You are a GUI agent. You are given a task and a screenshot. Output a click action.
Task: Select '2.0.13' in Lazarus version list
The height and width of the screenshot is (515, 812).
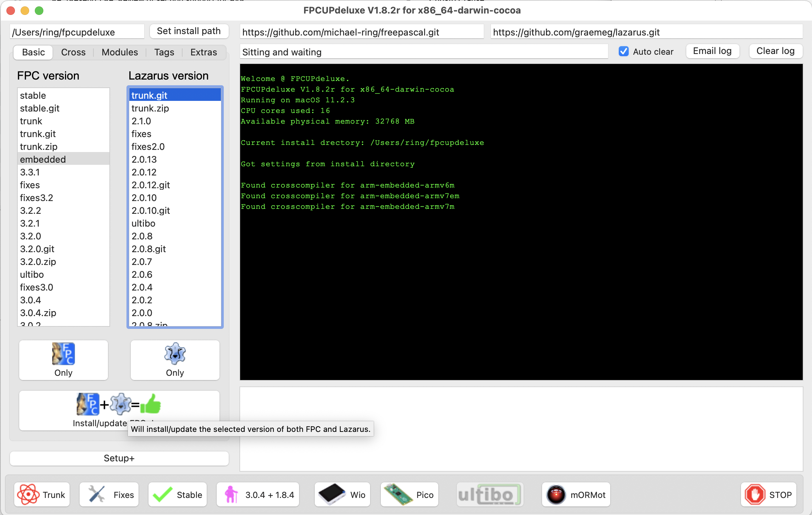[175, 159]
